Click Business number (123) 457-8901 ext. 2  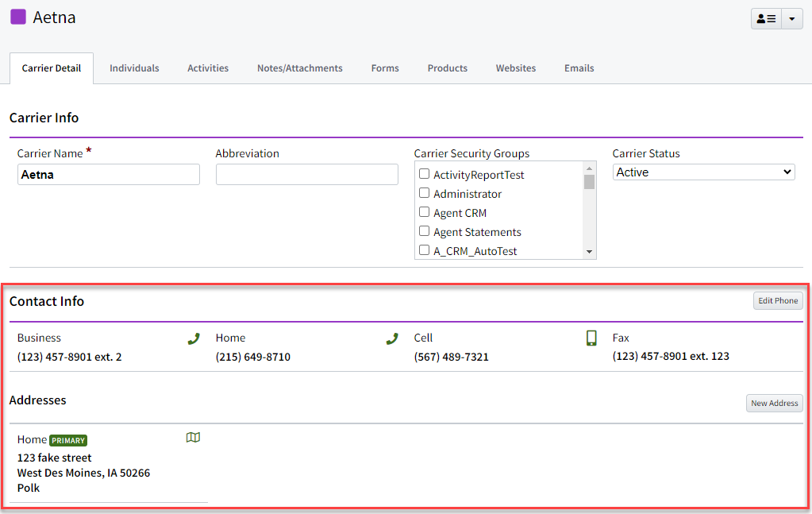[x=69, y=357]
